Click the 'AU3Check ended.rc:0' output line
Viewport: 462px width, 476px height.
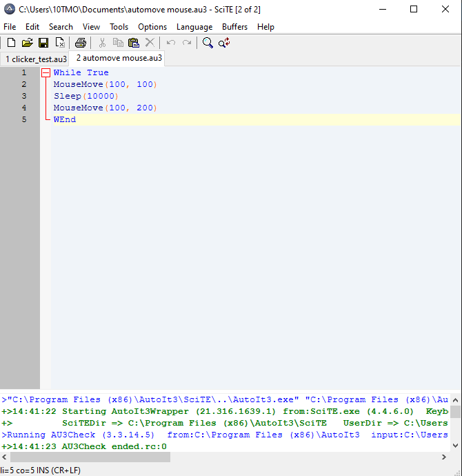tap(84, 446)
